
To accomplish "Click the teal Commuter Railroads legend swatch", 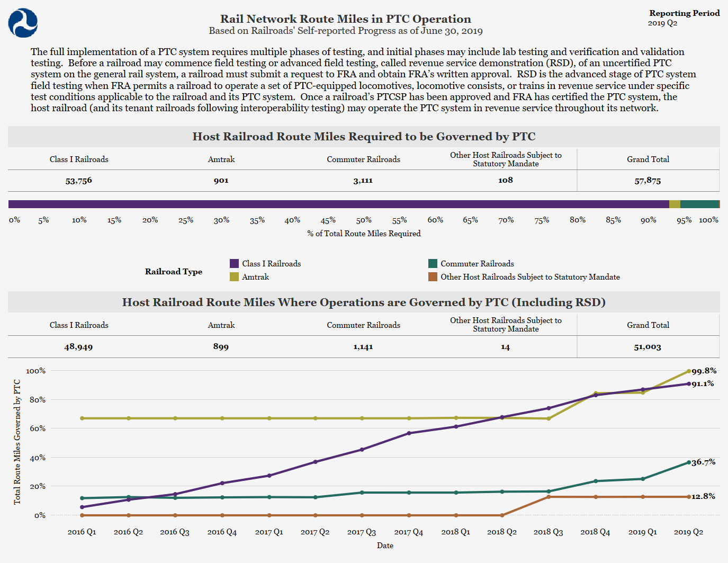I will click(x=433, y=263).
